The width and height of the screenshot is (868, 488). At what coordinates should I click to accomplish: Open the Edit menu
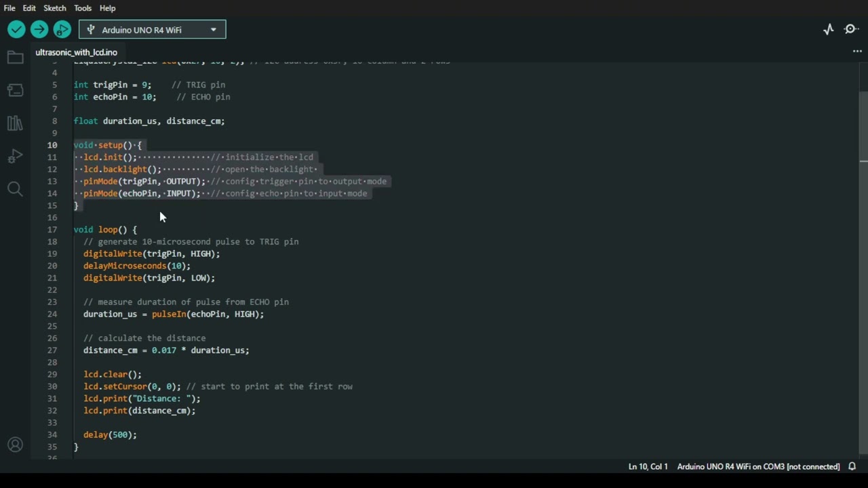29,8
